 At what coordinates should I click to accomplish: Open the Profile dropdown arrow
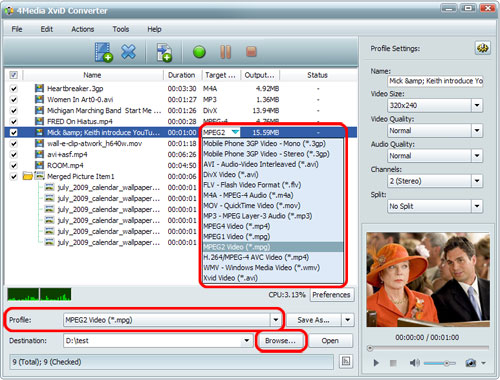pos(276,320)
